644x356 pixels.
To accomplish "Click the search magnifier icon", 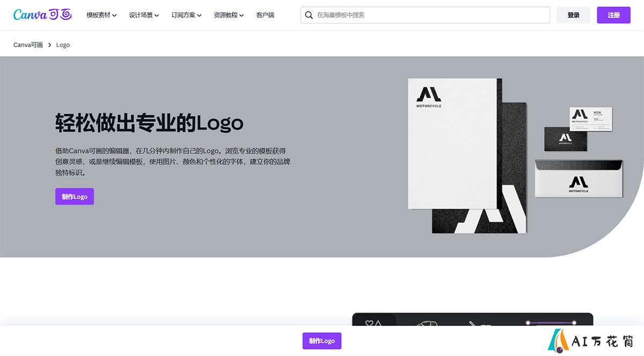I will (x=309, y=15).
